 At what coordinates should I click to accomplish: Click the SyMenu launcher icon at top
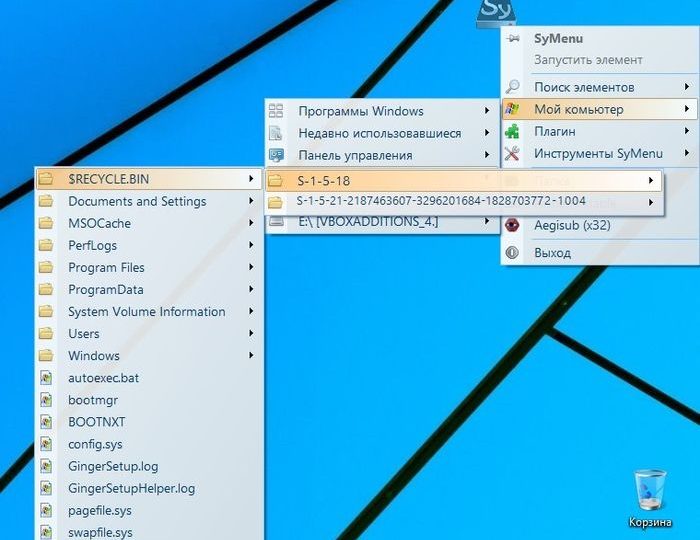pyautogui.click(x=496, y=12)
